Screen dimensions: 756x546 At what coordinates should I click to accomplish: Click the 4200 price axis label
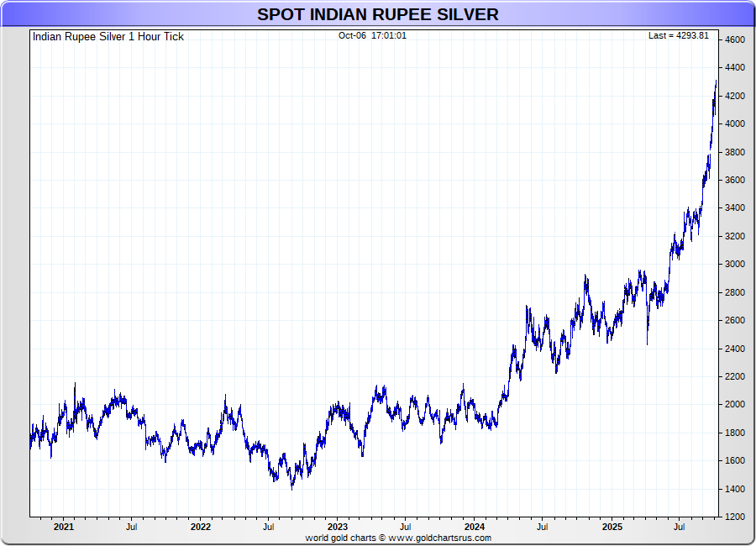tap(735, 96)
